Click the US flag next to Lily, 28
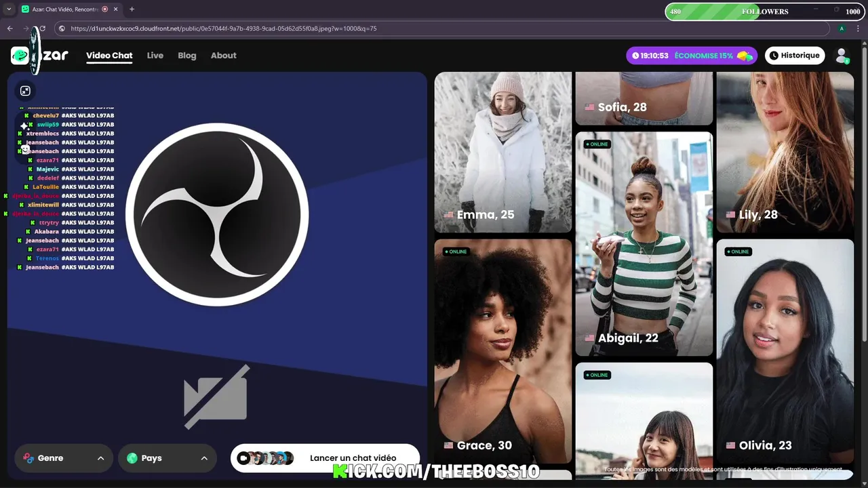Screen dimensions: 868x488 [730, 215]
